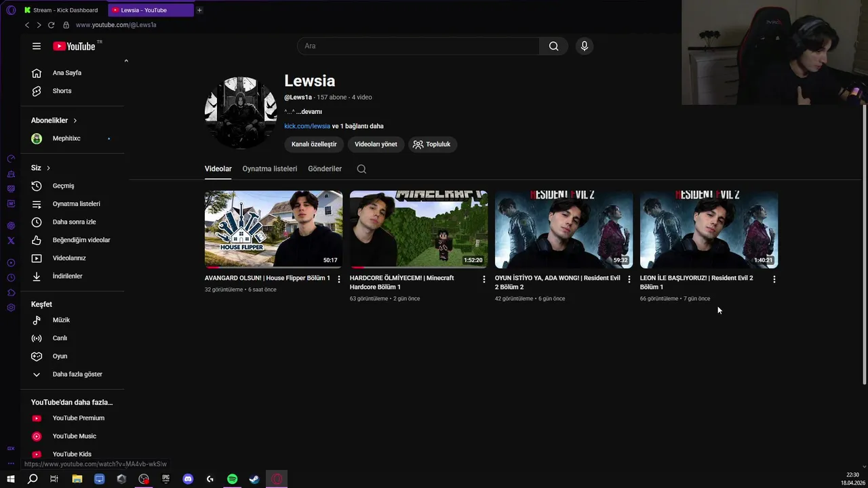The height and width of the screenshot is (488, 868).
Task: Go back in browser history
Action: point(27,25)
